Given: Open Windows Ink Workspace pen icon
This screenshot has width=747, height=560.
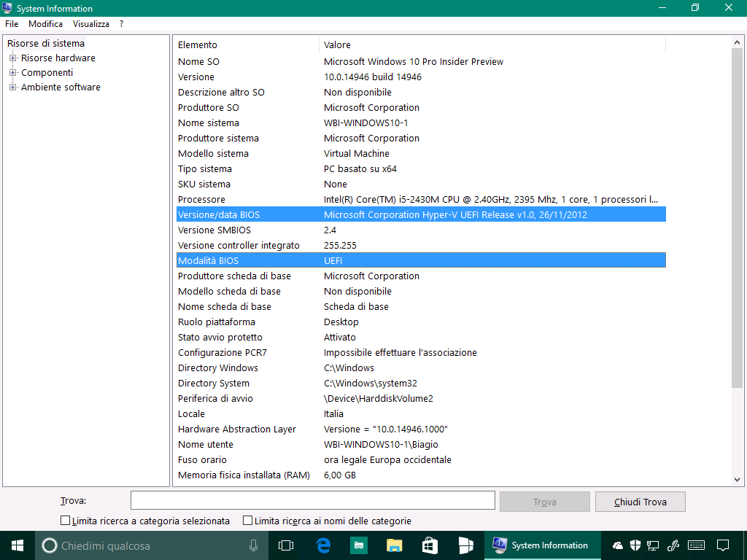Looking at the screenshot, I should pos(673,545).
